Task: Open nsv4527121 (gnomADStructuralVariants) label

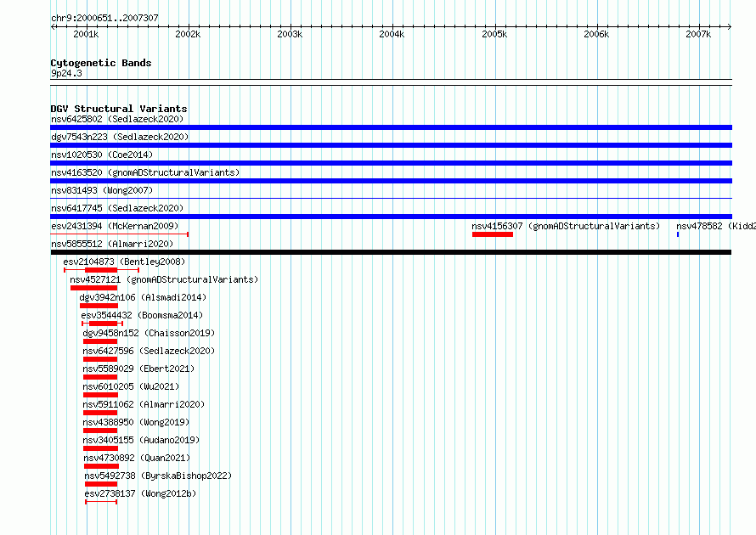Action: click(x=164, y=279)
